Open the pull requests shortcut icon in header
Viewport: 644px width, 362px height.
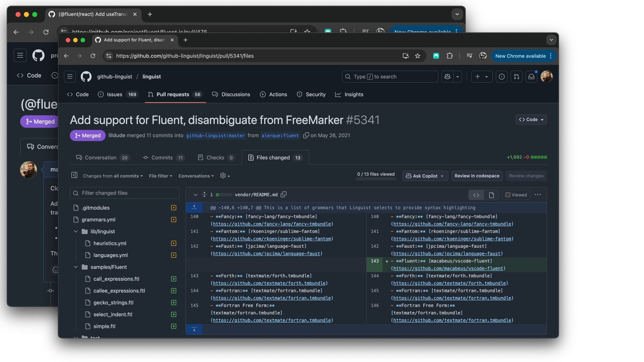517,77
